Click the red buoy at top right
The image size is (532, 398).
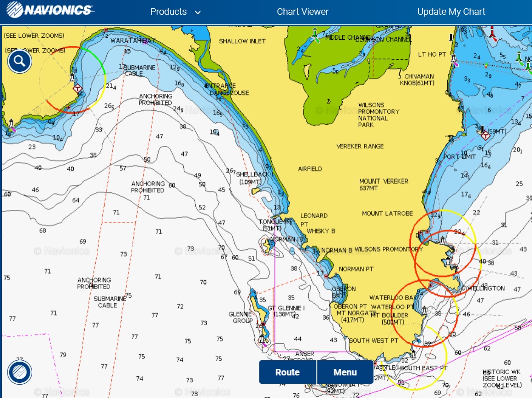492,32
